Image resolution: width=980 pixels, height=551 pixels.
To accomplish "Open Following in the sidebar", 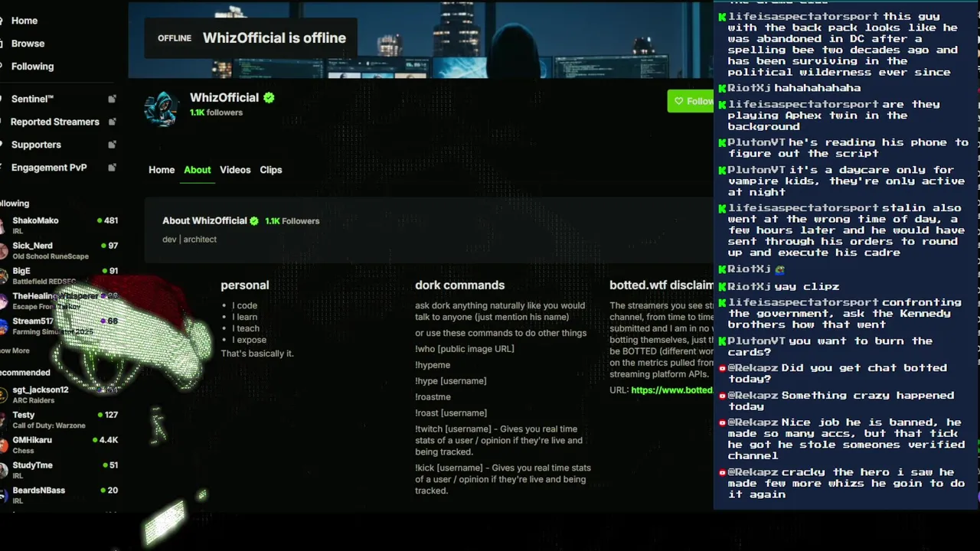I will 32,67.
